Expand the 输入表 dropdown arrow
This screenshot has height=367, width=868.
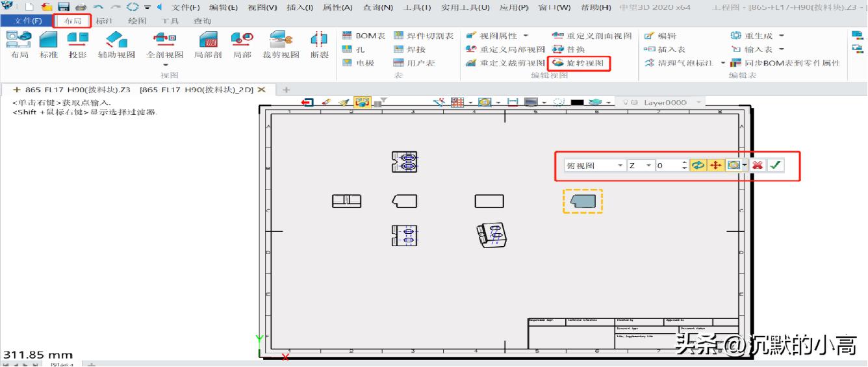pyautogui.click(x=782, y=49)
